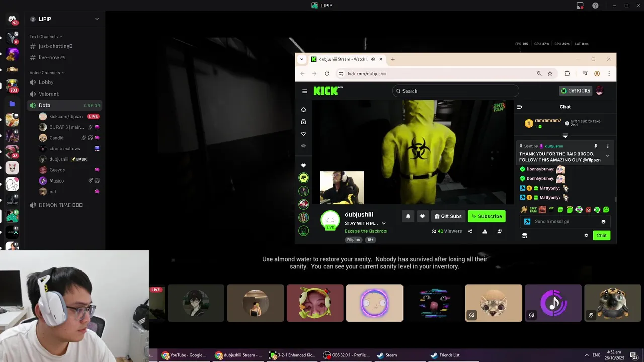
Task: Expand the pinned message chevron
Action: 608,156
